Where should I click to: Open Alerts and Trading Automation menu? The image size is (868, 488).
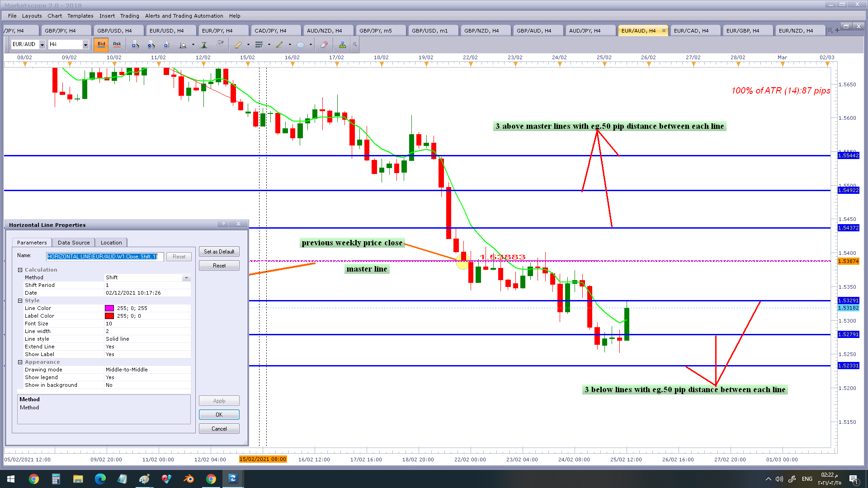click(x=184, y=16)
